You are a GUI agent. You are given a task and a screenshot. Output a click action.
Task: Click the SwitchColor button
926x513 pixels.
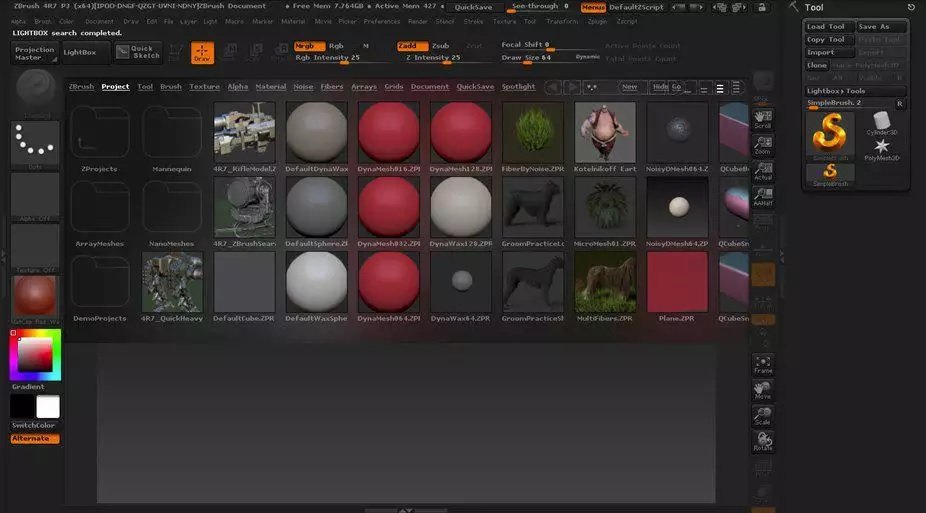(x=33, y=425)
